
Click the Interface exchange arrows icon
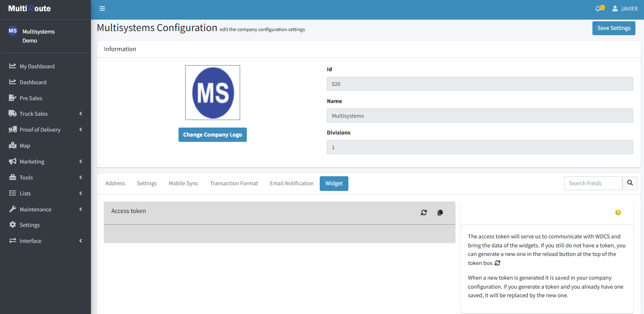point(13,241)
